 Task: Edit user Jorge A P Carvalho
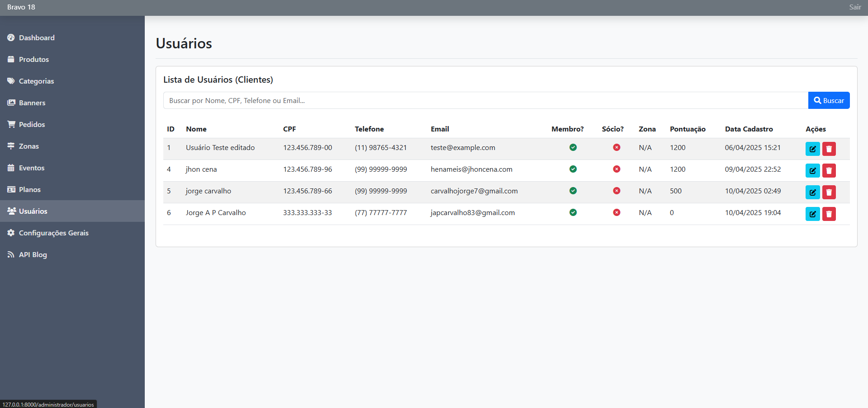(x=812, y=214)
